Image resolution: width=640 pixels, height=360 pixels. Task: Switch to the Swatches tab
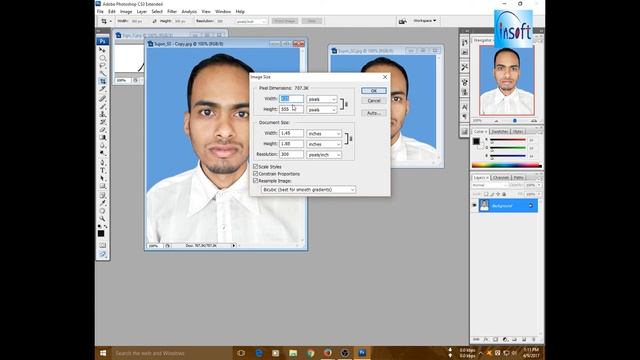tap(500, 131)
